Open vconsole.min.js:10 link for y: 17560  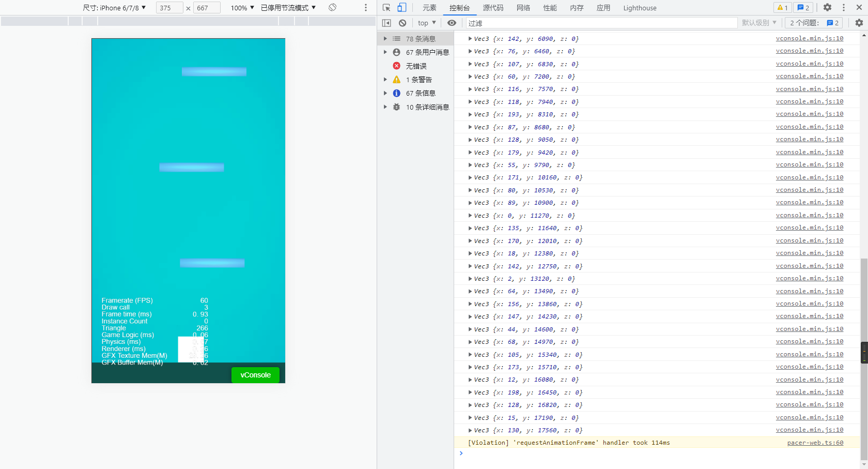(x=810, y=430)
